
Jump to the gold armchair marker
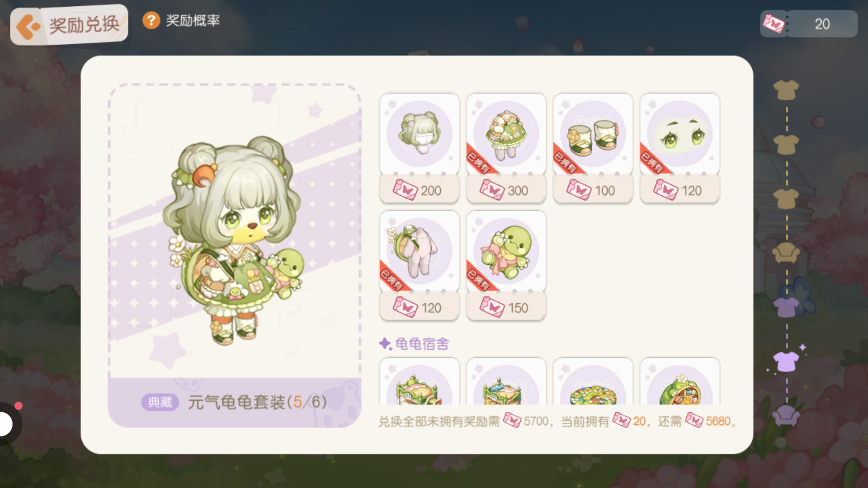pos(786,253)
